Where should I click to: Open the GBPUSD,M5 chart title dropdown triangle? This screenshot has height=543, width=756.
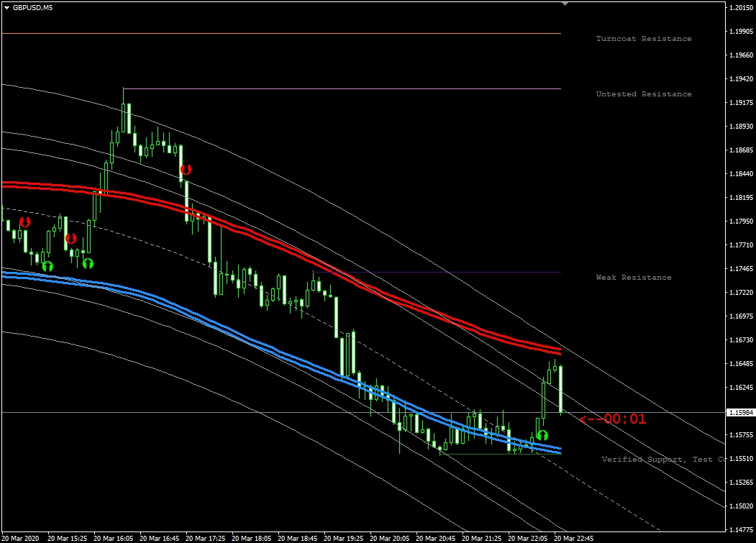point(6,8)
